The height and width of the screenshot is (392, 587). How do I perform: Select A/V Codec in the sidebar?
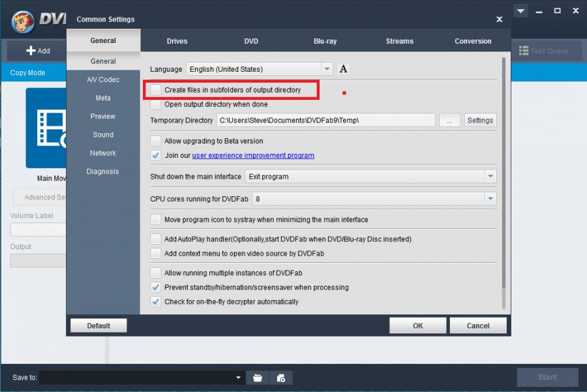click(103, 80)
